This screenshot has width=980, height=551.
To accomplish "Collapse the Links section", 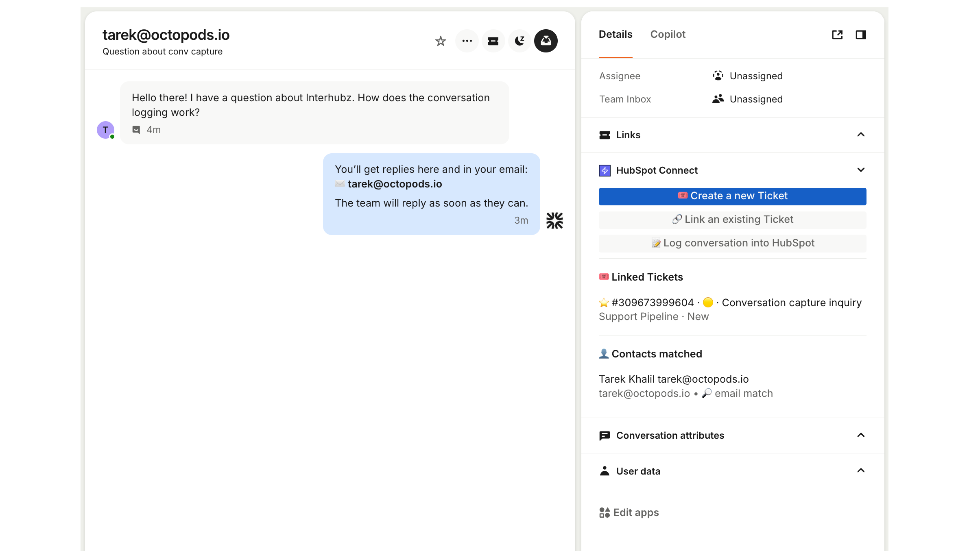I will tap(861, 134).
